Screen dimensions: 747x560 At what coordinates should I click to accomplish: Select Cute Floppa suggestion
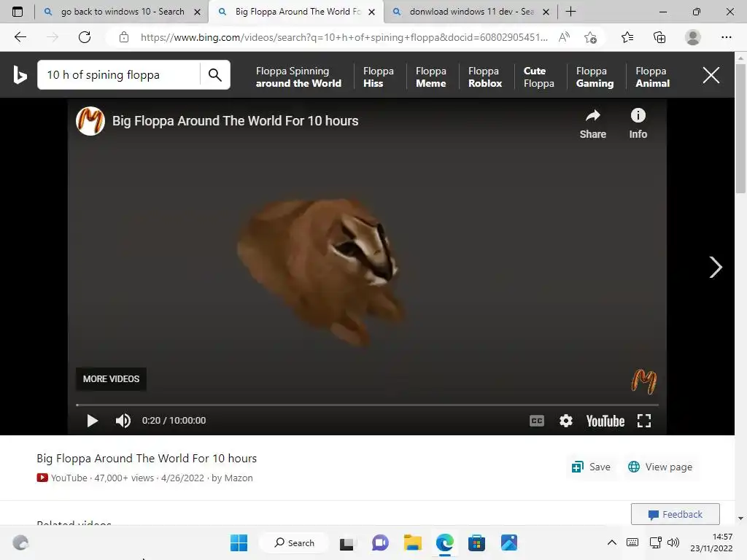[x=539, y=77]
